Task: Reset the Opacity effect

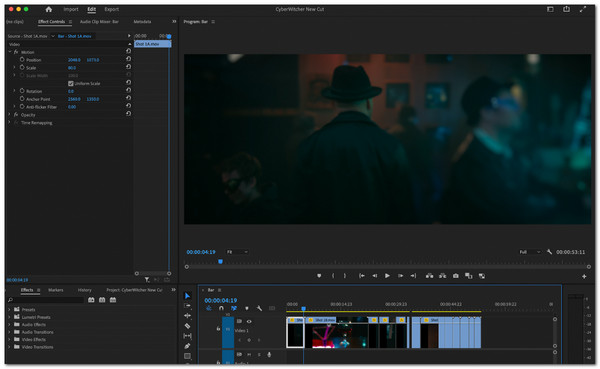Action: click(x=128, y=114)
